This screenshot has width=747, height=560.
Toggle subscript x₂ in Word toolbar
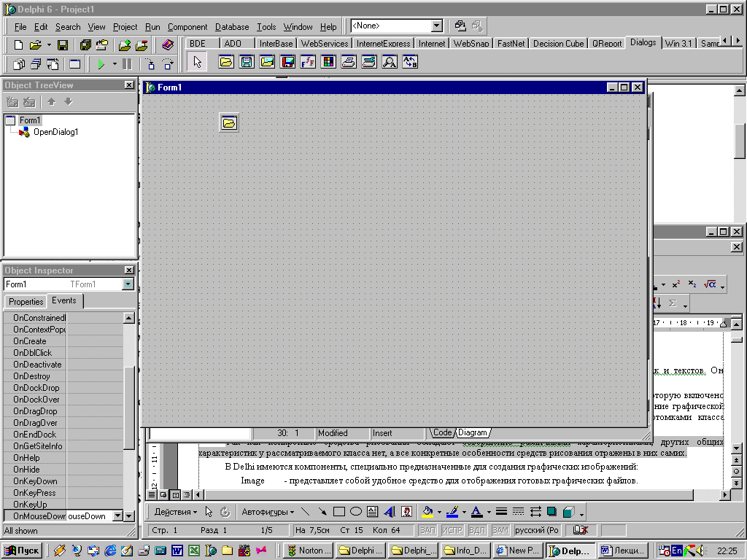pos(692,284)
